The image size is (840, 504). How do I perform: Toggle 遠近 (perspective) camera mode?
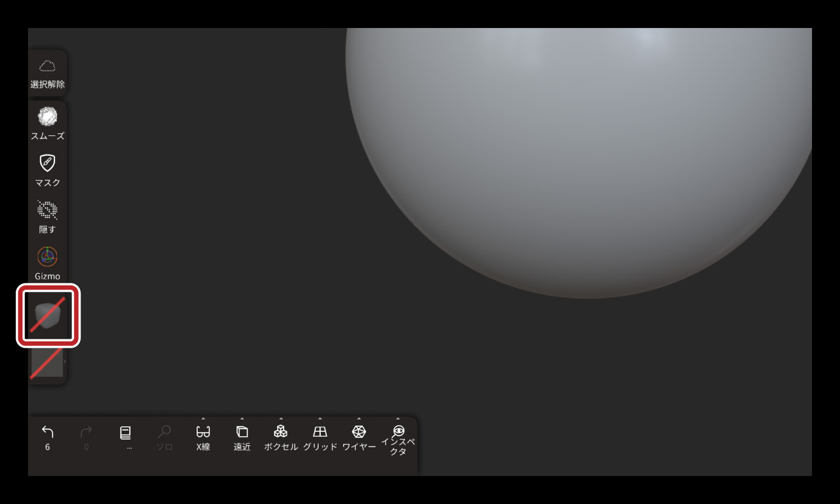coord(242,432)
